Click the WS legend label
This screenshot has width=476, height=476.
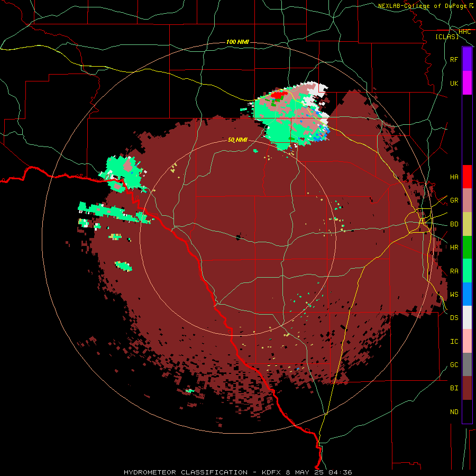pyautogui.click(x=454, y=294)
